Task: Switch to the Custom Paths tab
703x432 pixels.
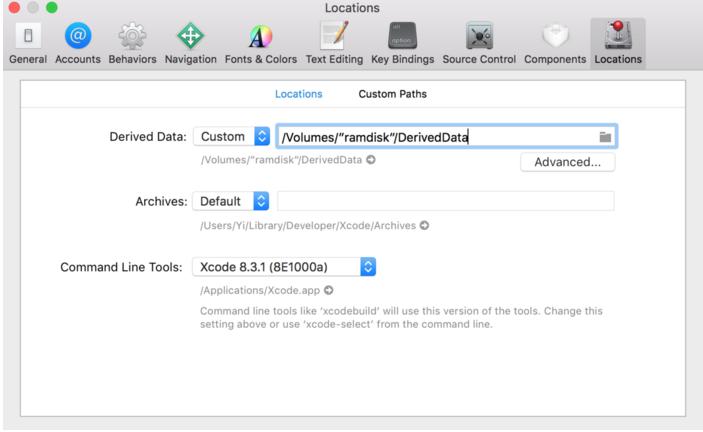Action: pos(392,94)
